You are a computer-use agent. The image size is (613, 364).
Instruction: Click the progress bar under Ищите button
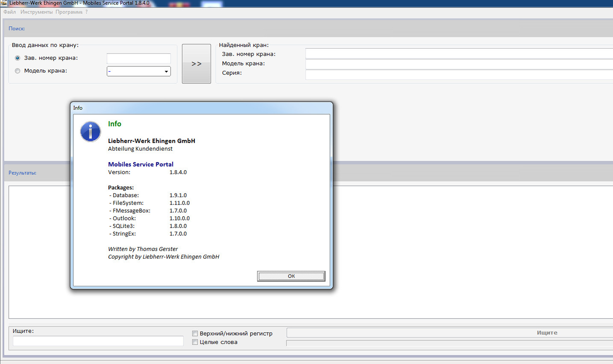click(x=449, y=343)
